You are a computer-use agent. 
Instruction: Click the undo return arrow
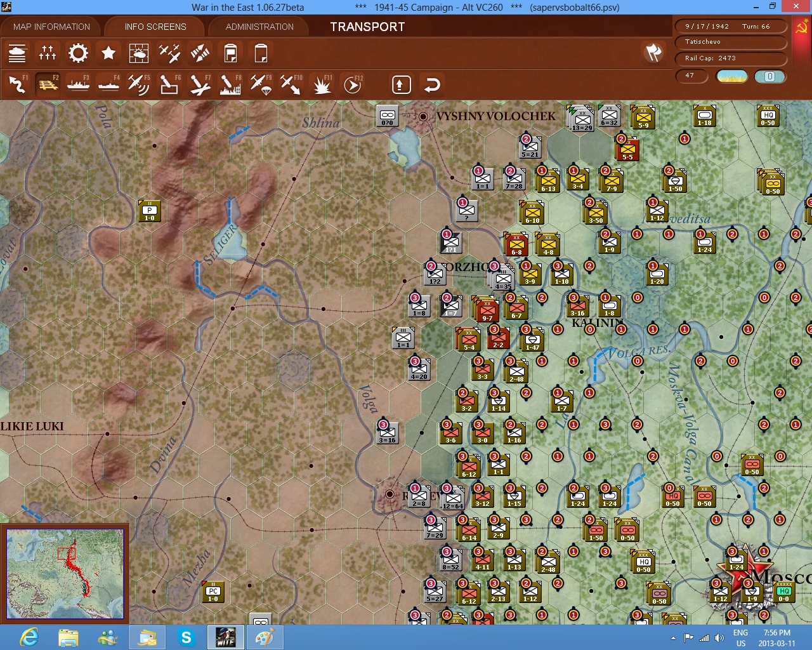point(432,84)
